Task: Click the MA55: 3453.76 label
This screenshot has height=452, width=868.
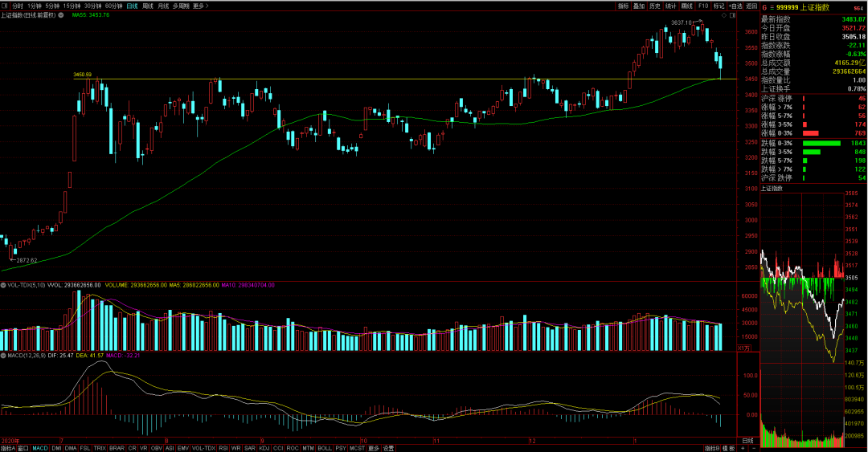Action: pyautogui.click(x=91, y=15)
